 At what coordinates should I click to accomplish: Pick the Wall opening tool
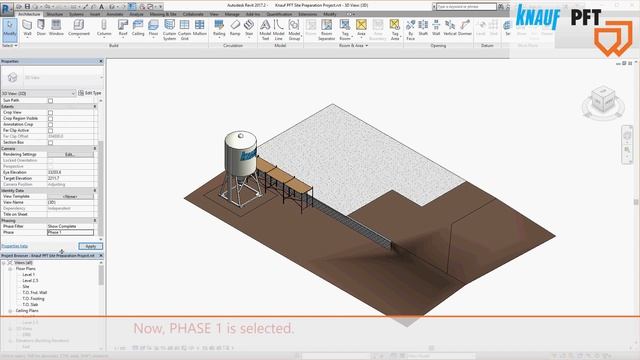(x=436, y=28)
